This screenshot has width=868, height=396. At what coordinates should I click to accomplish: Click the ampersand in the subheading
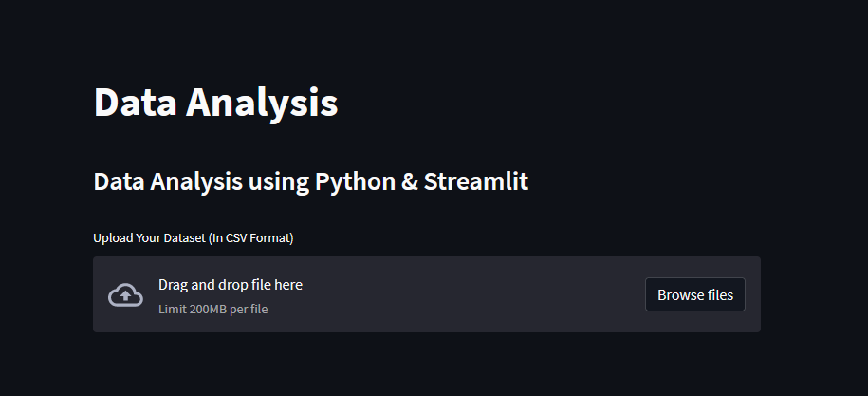point(409,180)
